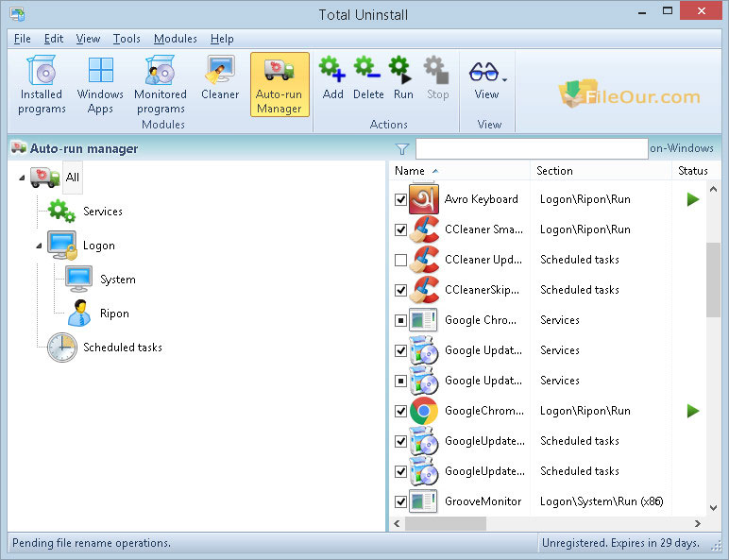Sort by the Name column header
Image resolution: width=729 pixels, height=560 pixels.
pos(459,171)
